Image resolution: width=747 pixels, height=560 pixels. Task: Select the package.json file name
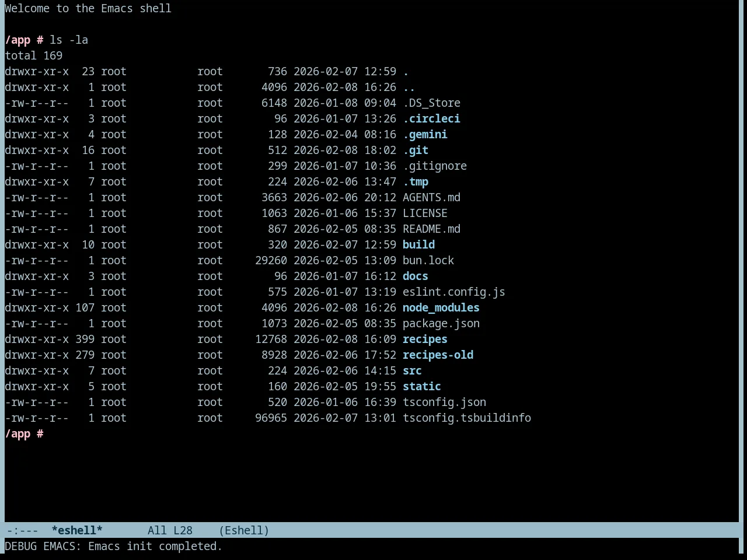click(441, 323)
